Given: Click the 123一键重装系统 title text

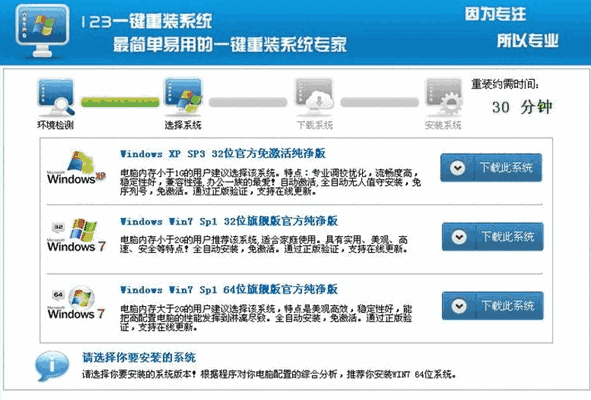Looking at the screenshot, I should (147, 21).
